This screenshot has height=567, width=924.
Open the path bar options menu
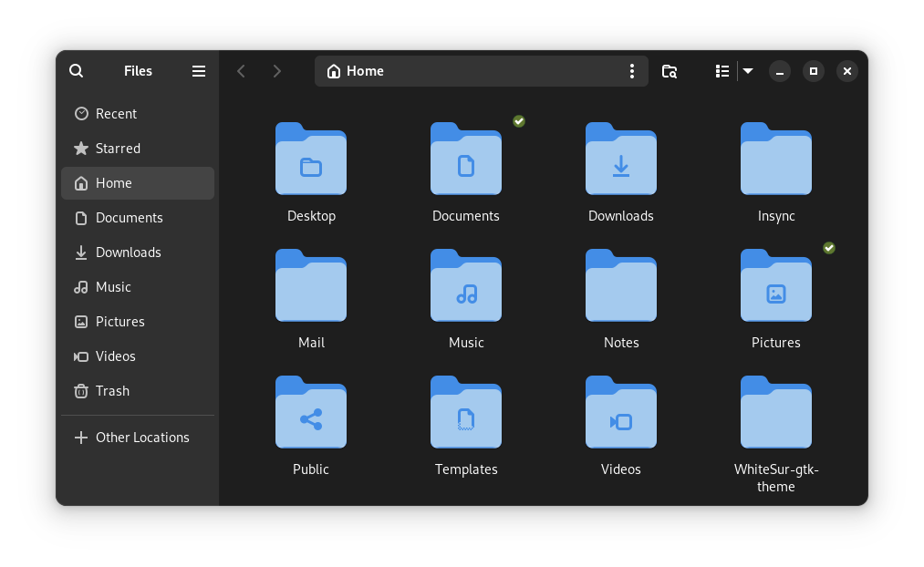point(632,70)
